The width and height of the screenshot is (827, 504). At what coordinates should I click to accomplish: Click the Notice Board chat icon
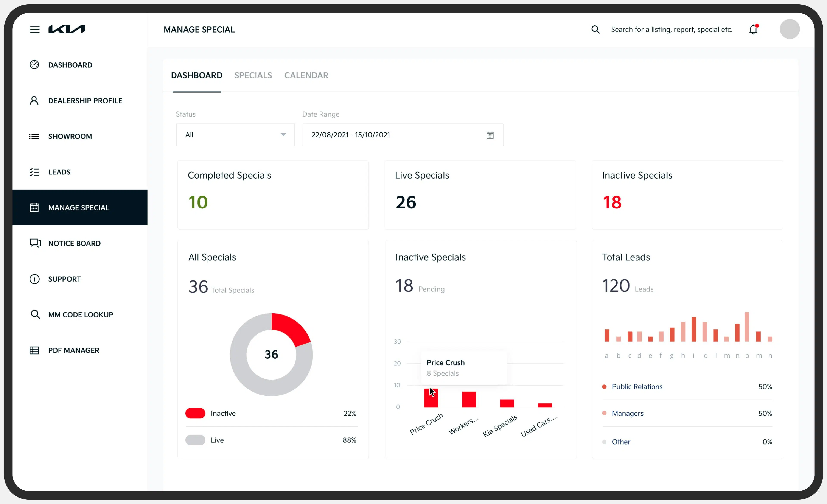tap(35, 243)
